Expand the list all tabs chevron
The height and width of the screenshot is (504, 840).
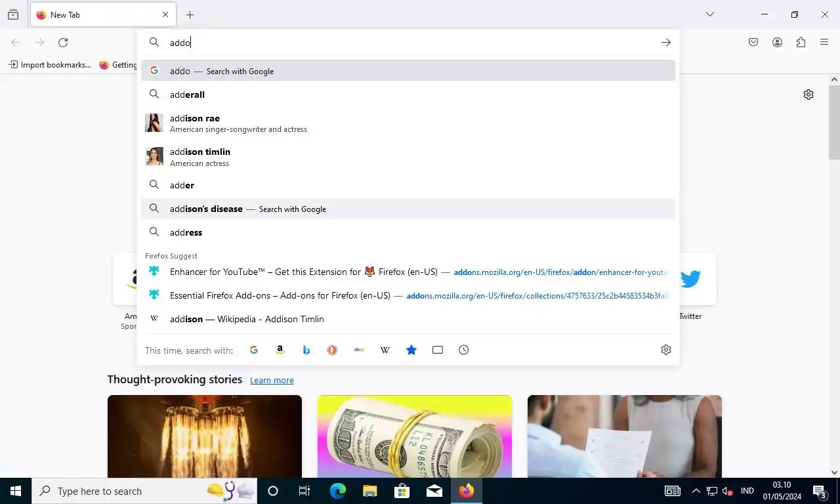point(710,14)
